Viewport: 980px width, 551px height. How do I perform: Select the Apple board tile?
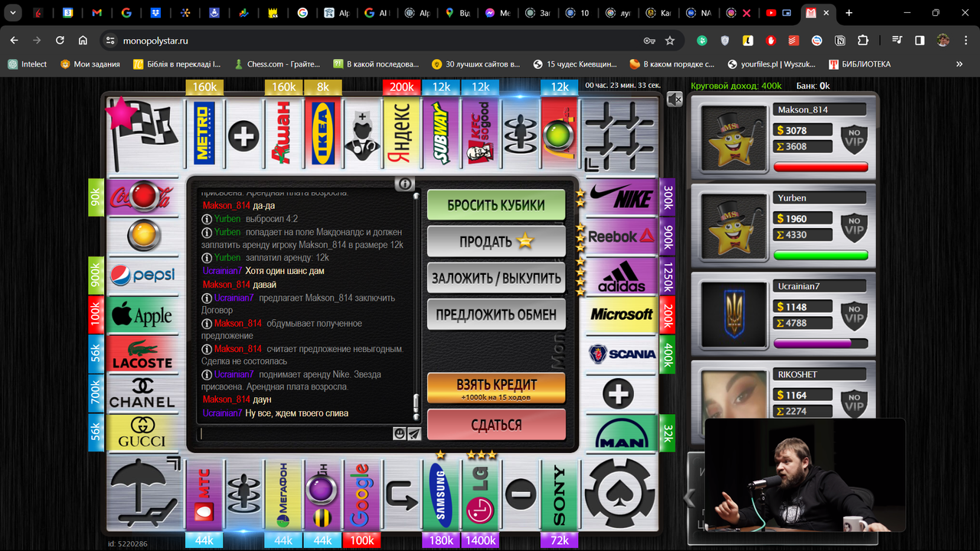click(142, 315)
